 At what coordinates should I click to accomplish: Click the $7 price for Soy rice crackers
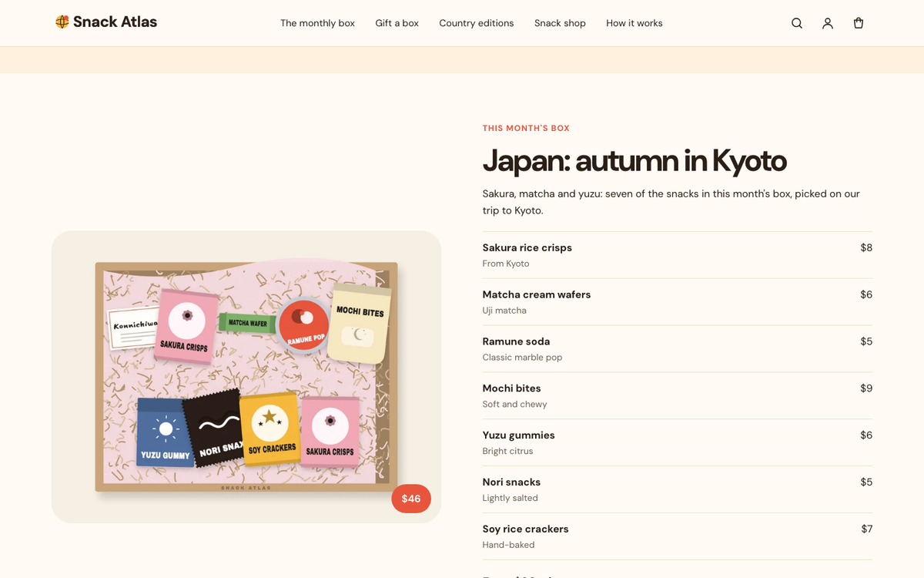click(x=867, y=529)
